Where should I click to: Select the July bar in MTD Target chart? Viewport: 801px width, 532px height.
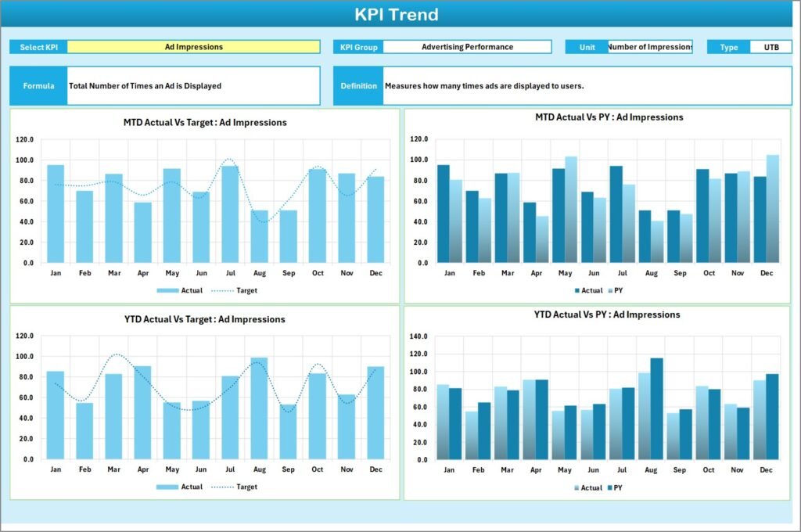click(230, 211)
